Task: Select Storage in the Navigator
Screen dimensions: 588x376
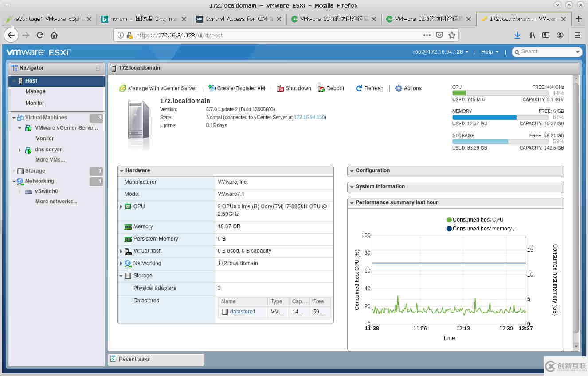Action: point(35,171)
